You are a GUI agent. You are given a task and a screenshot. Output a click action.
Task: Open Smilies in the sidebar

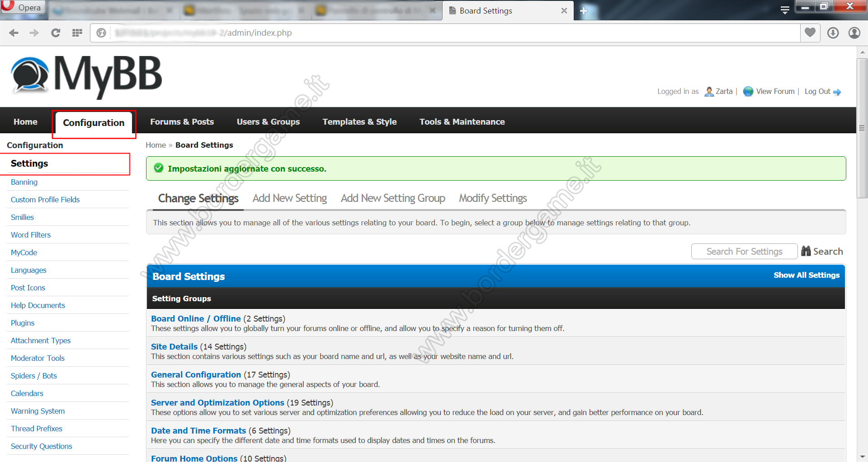[x=22, y=217]
